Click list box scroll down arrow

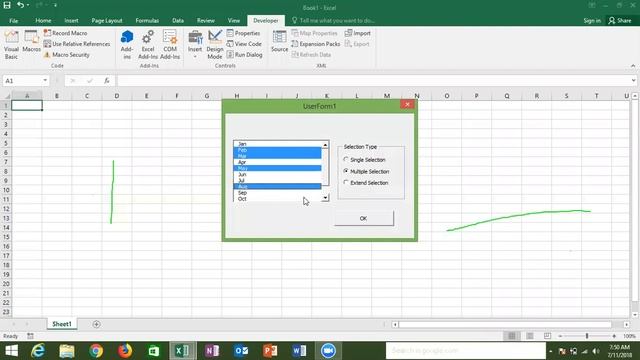tap(325, 198)
